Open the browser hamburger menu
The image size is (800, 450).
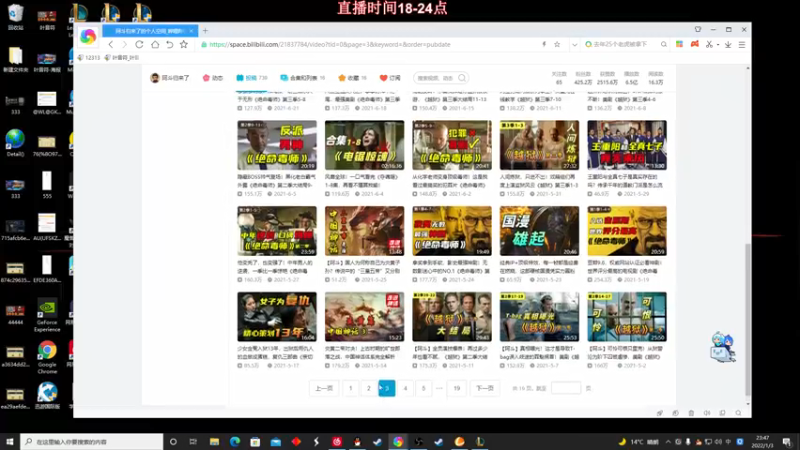pos(742,45)
